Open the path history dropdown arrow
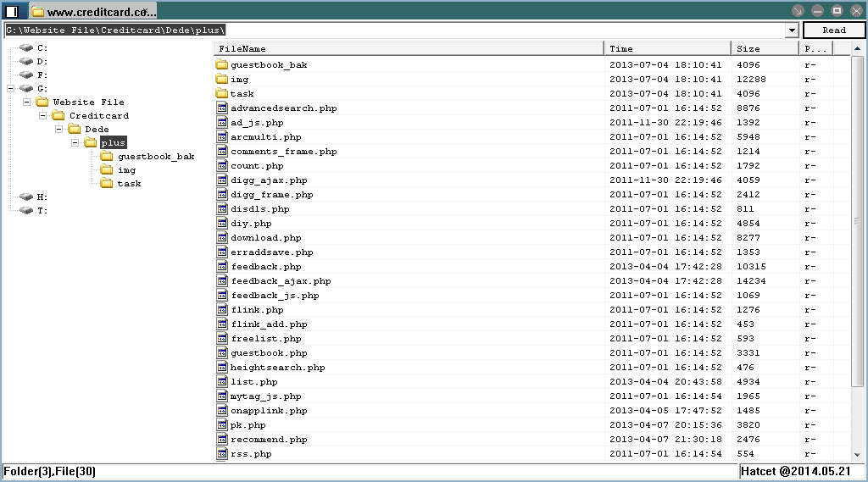This screenshot has height=482, width=868. pos(793,30)
